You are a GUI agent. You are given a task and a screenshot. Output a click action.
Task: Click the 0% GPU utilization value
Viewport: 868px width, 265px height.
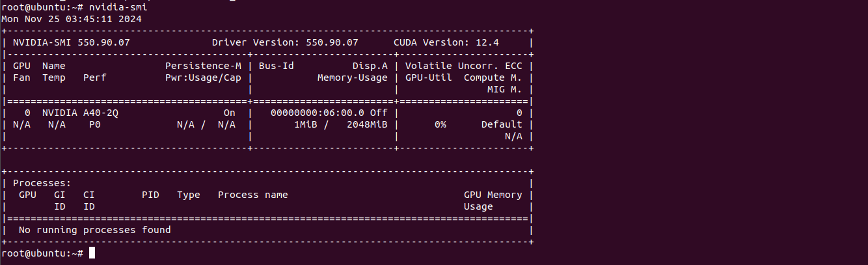(440, 124)
